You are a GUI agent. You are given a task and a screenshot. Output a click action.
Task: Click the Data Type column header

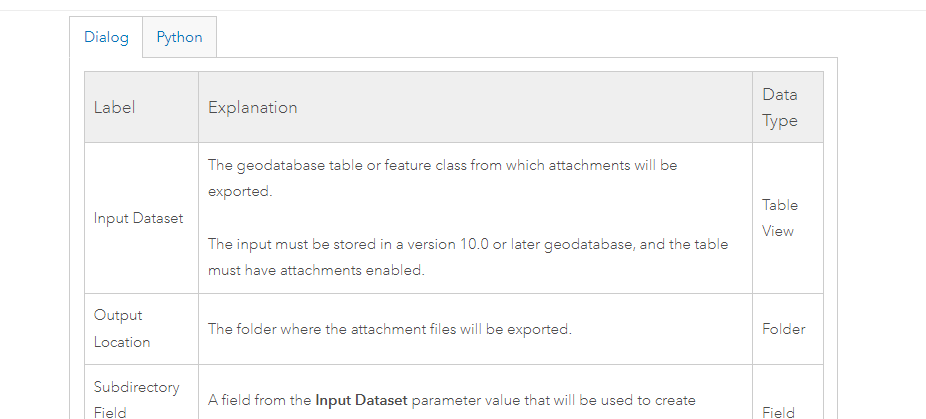coord(780,107)
